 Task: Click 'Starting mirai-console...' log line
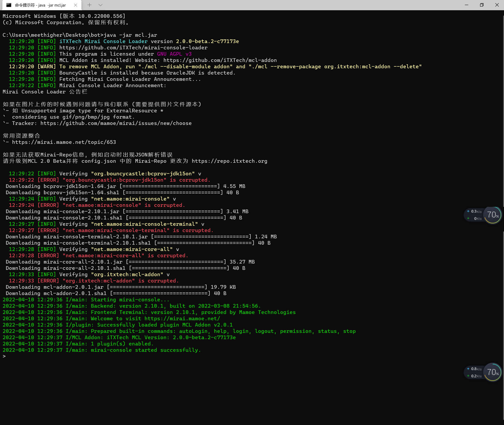pyautogui.click(x=86, y=300)
